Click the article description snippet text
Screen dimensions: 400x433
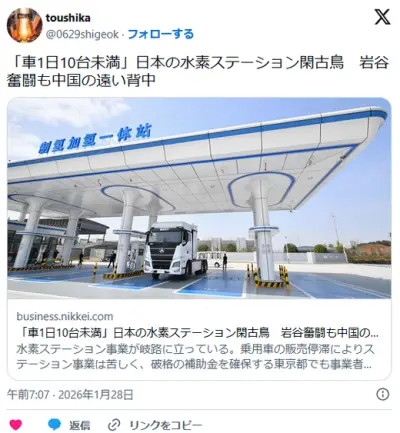pos(195,357)
